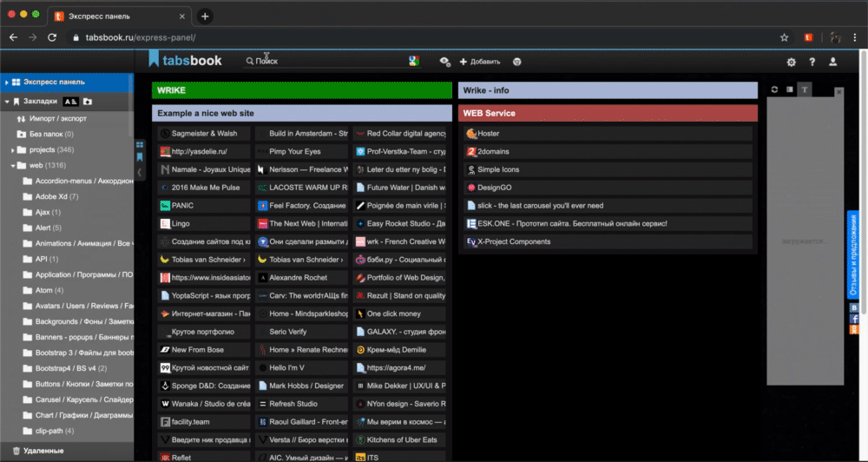This screenshot has height=462, width=868.
Task: Open the API folder
Action: tap(47, 259)
